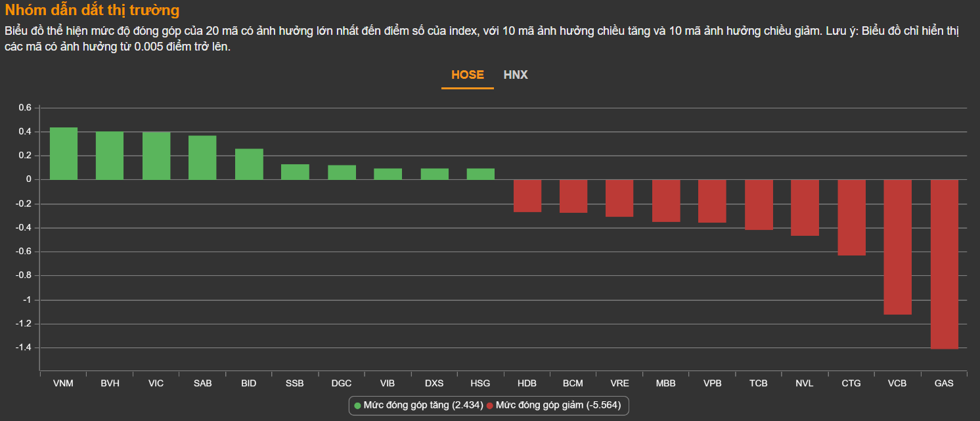Screen dimensions: 980x421
Task: Click the red CTG bar
Action: tap(851, 217)
